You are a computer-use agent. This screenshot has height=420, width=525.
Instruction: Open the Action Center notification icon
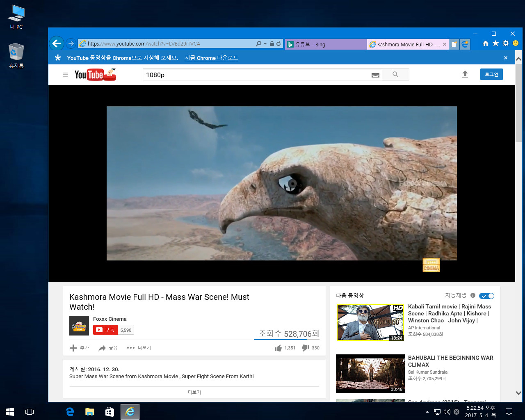[x=509, y=412]
